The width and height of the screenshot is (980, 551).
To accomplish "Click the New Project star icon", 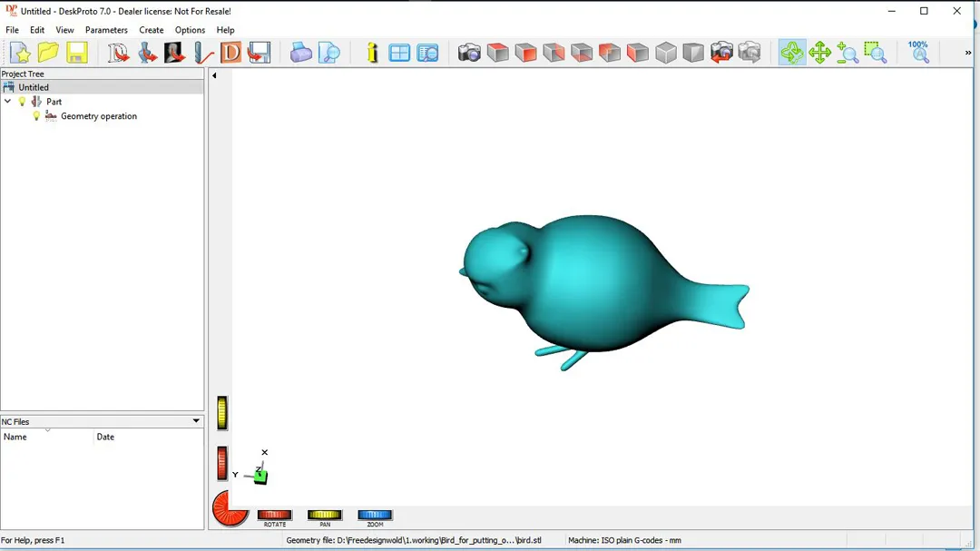I will coord(20,53).
